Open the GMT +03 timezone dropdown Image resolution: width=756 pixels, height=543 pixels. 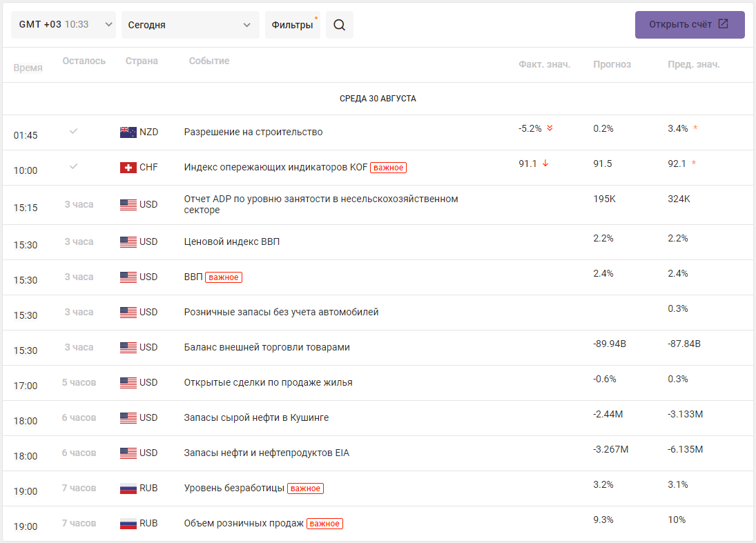[x=64, y=25]
